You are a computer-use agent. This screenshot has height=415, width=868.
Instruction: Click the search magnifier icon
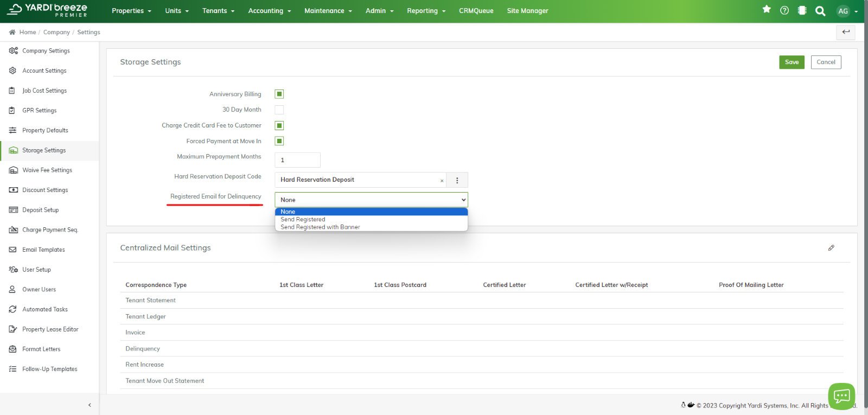click(820, 11)
